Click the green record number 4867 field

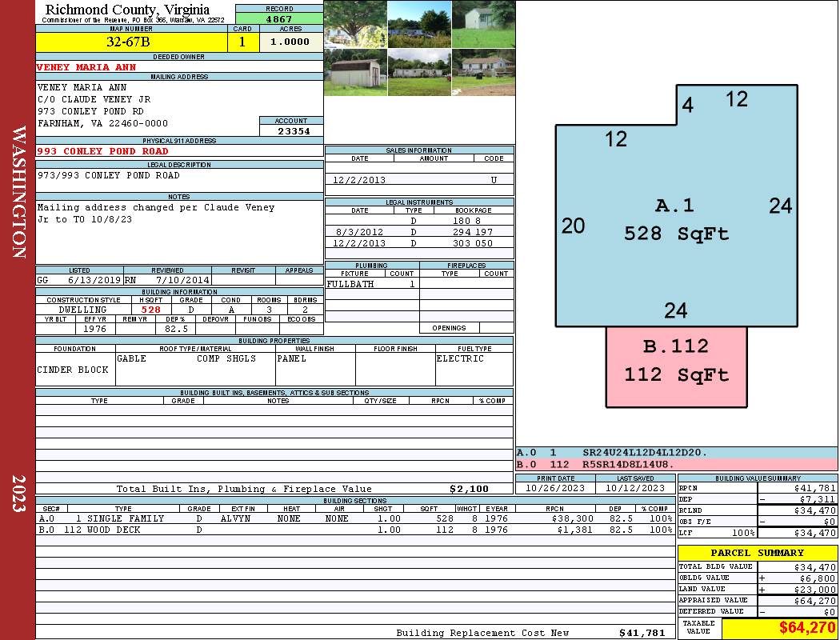(279, 19)
